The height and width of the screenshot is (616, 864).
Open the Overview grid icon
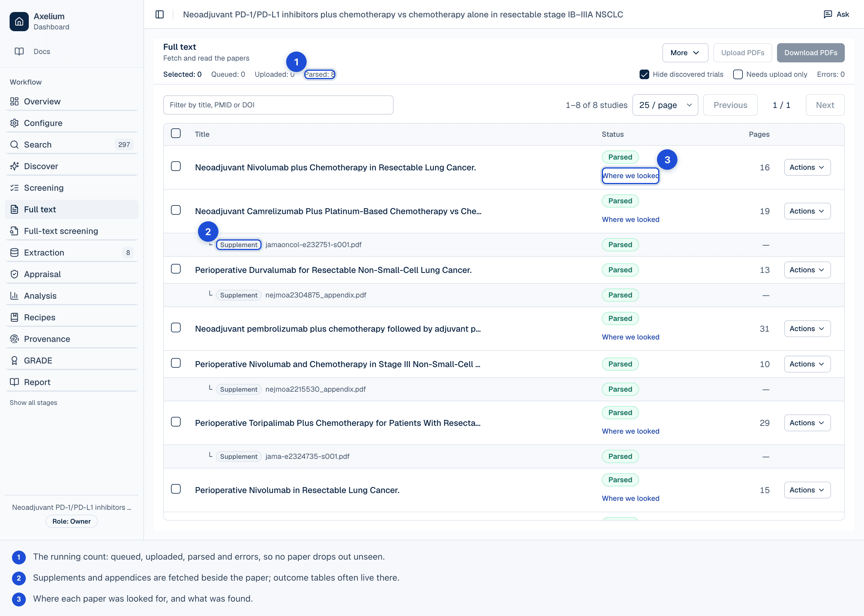point(14,101)
